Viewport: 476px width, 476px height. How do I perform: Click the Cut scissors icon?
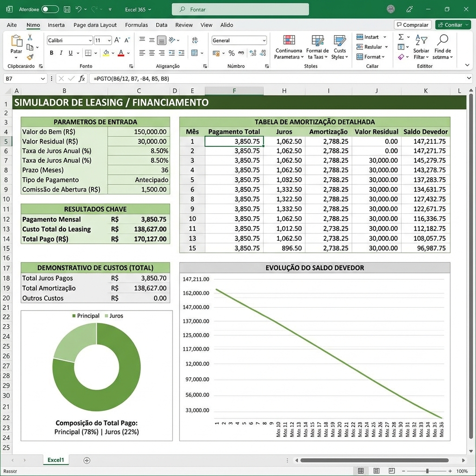30,37
